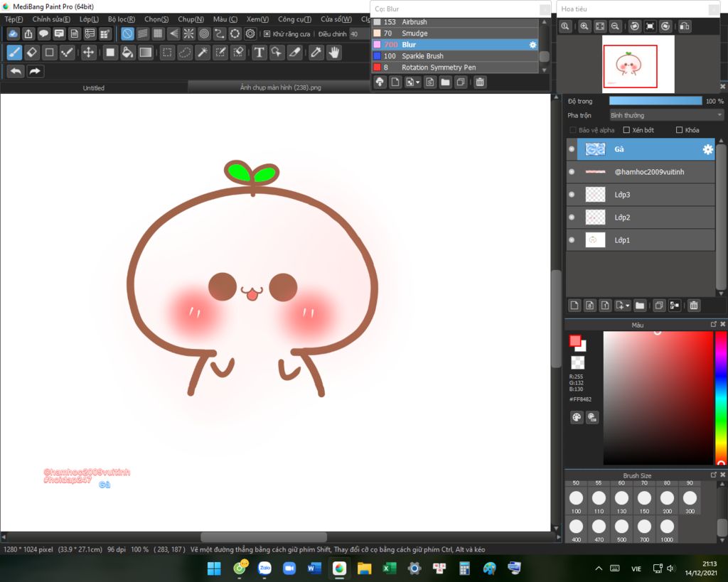
Task: Enable the Khóa checkbox
Action: click(679, 130)
